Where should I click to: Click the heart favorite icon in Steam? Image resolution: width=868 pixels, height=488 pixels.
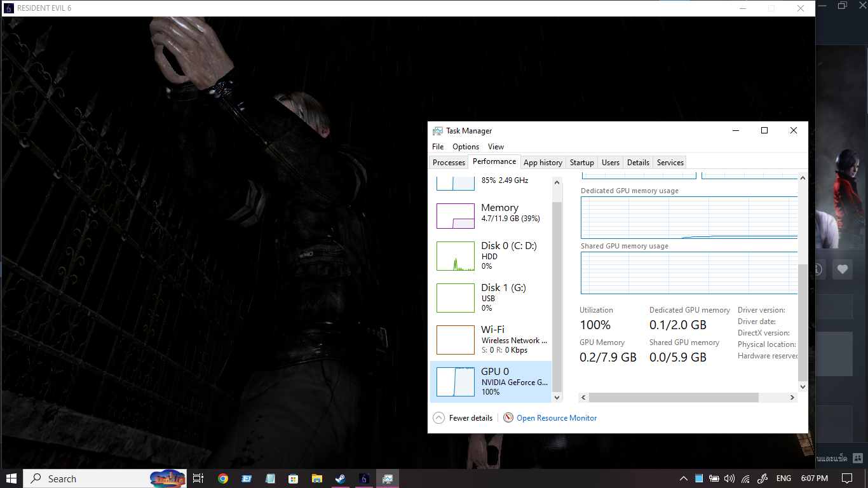(x=843, y=269)
